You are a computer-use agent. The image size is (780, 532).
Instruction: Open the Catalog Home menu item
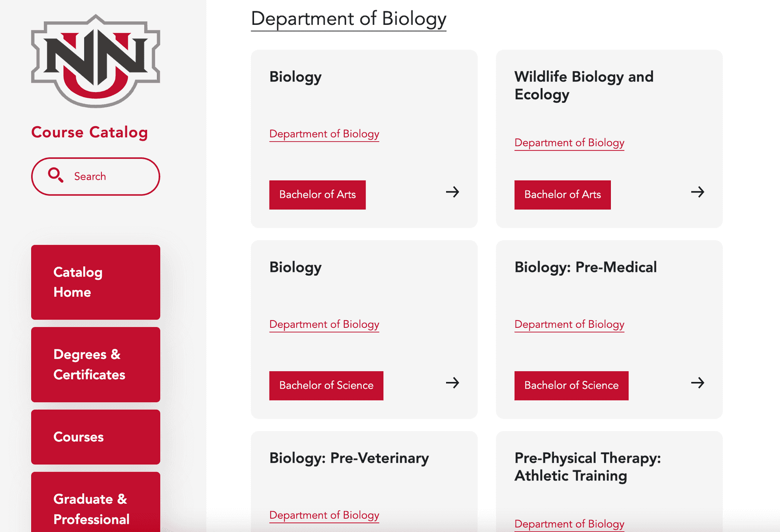[x=96, y=282]
